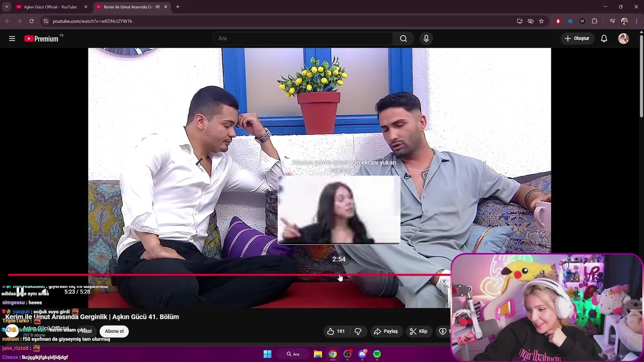This screenshot has width=644, height=362.
Task: Open the Aşkın Gücü Official channel avatar
Action: click(11, 330)
